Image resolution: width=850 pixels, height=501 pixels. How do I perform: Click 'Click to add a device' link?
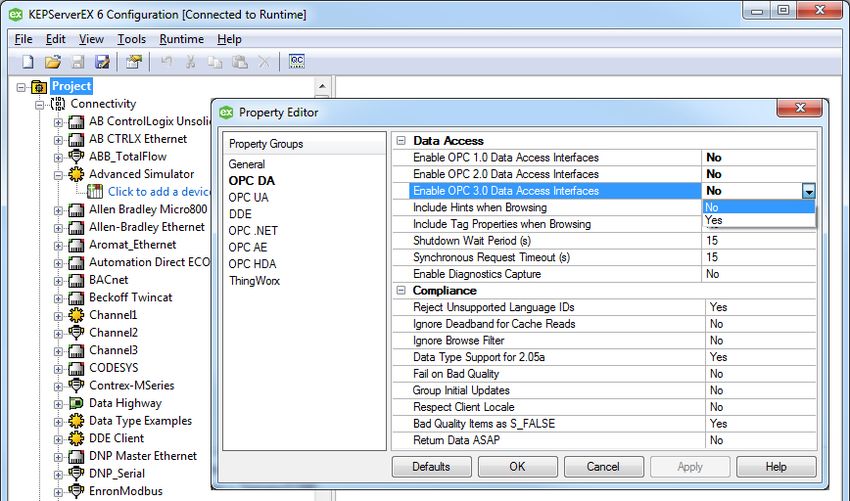(159, 191)
